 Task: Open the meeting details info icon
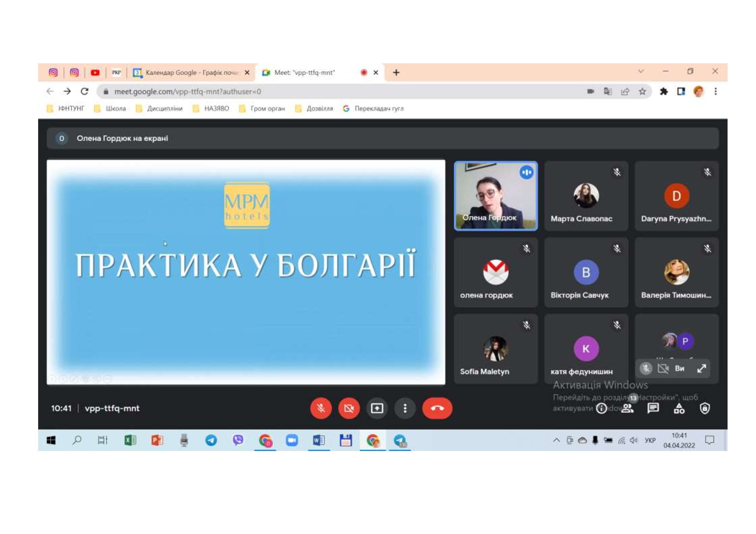tap(601, 409)
